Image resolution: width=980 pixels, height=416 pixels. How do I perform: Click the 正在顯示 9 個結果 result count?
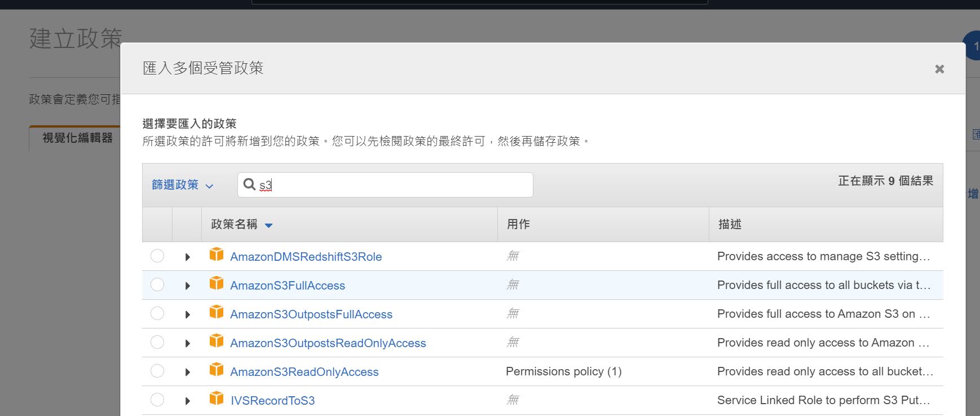click(x=885, y=181)
